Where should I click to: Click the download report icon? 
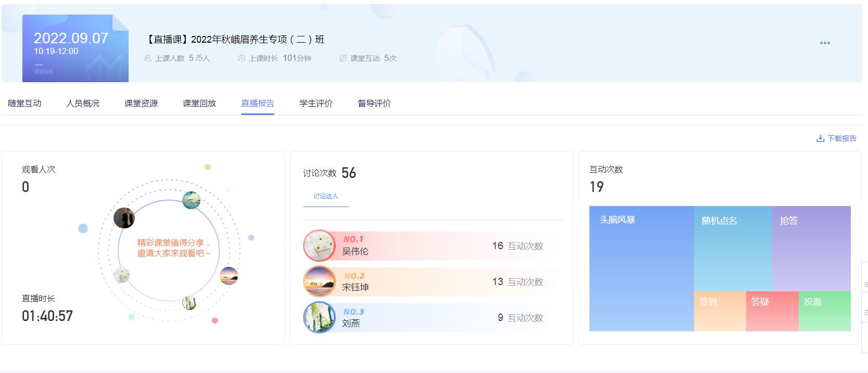click(x=820, y=138)
